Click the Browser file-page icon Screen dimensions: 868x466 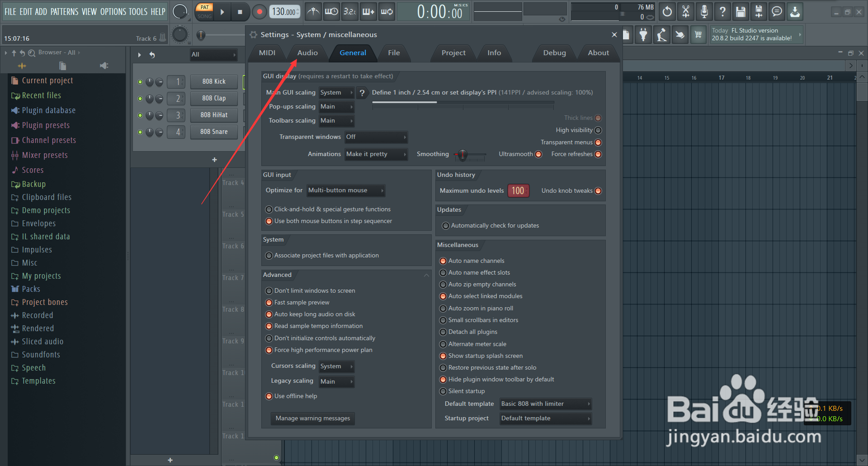click(x=63, y=66)
